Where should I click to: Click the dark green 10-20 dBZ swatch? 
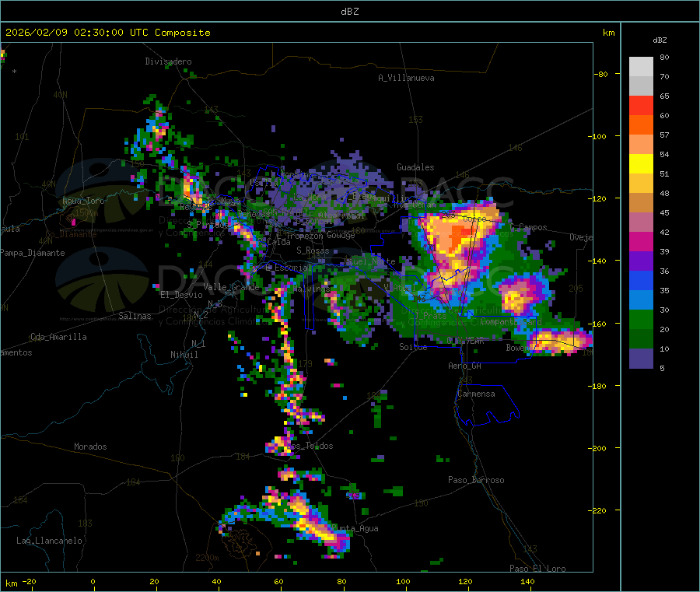[x=641, y=339]
